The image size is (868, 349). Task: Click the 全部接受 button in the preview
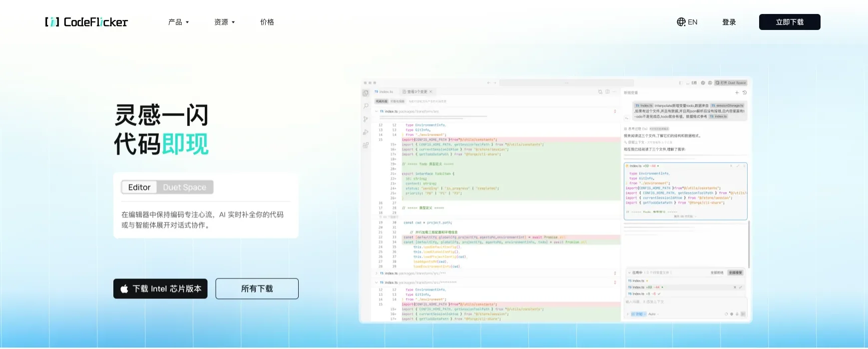tap(735, 272)
